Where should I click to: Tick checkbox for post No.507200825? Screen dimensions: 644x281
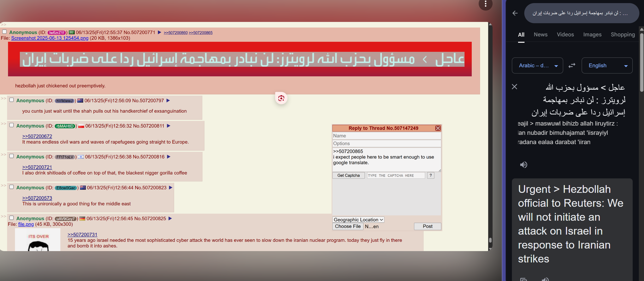click(x=12, y=218)
